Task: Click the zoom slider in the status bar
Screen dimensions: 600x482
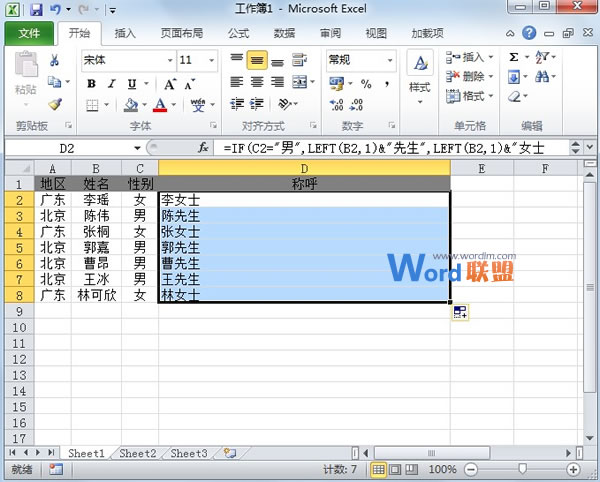Action: click(x=522, y=469)
